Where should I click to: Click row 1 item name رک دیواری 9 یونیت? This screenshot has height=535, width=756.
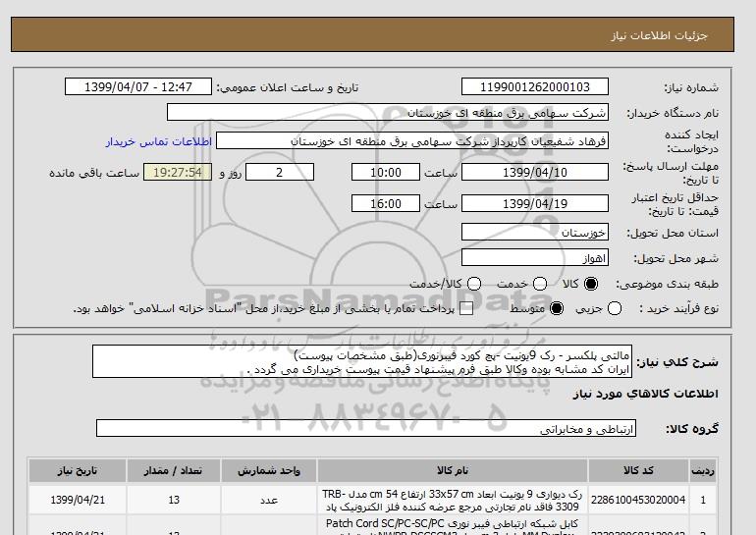click(x=453, y=501)
